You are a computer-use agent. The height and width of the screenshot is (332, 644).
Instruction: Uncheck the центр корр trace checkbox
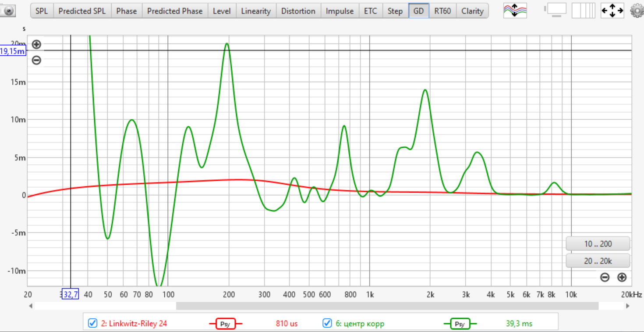[327, 324]
